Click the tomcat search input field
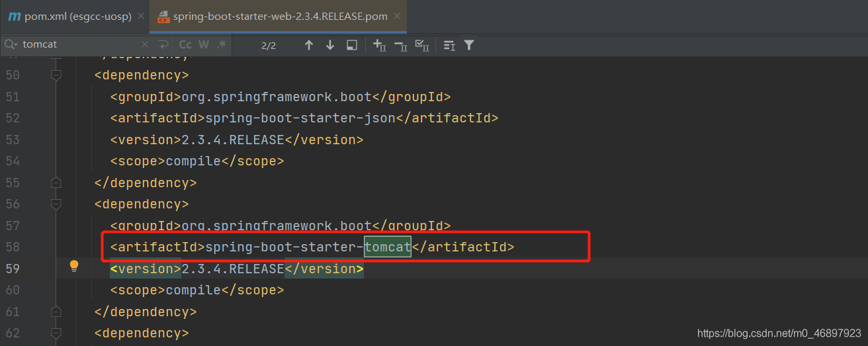Screen dimensions: 868x346 pos(79,45)
